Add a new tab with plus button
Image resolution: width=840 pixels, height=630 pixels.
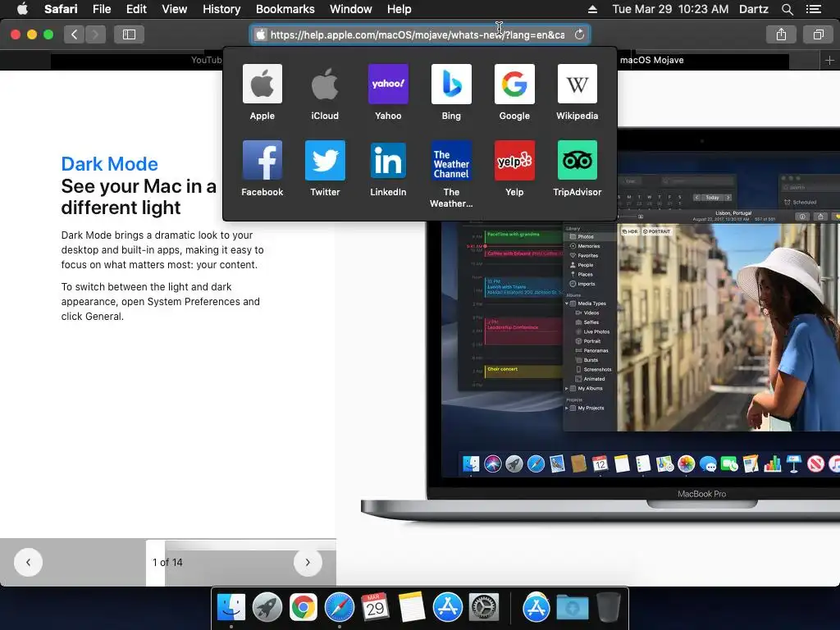point(829,61)
